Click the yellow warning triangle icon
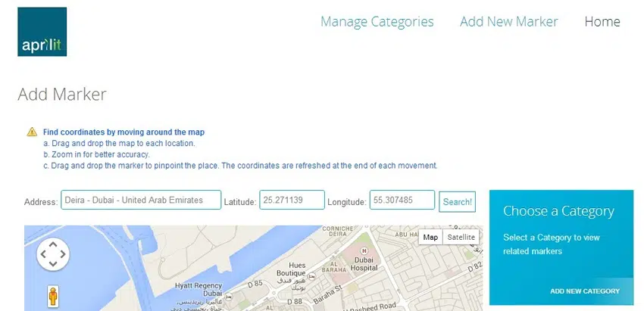The width and height of the screenshot is (644, 311). (32, 132)
